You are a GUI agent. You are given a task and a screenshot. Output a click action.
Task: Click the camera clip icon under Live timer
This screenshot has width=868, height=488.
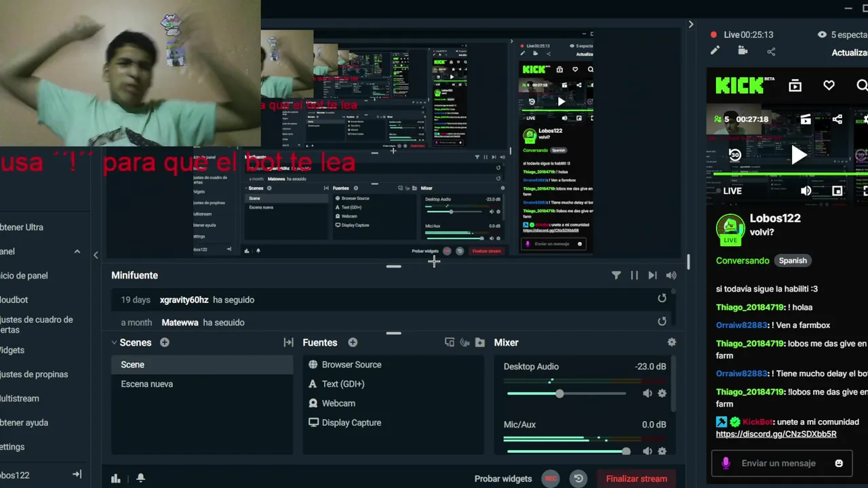(x=743, y=51)
